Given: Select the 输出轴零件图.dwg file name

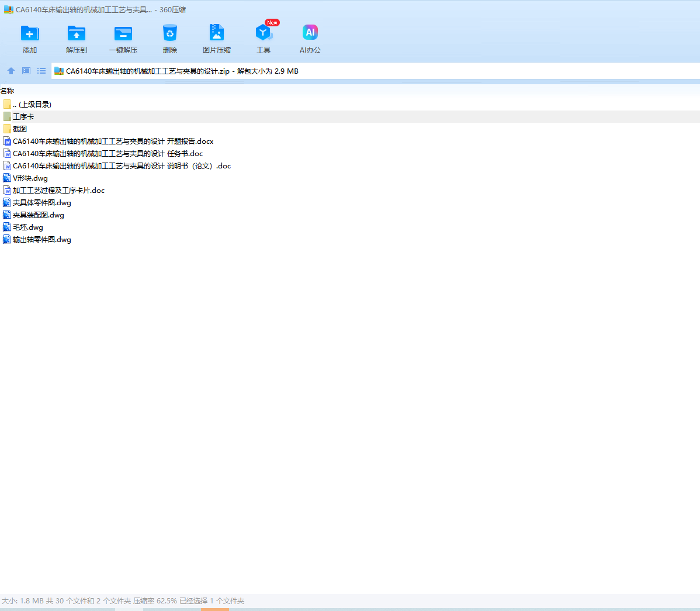Looking at the screenshot, I should click(42, 239).
